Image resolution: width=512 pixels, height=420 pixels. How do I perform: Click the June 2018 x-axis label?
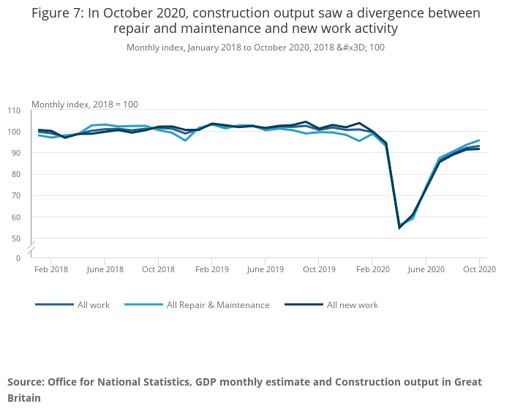pos(105,269)
